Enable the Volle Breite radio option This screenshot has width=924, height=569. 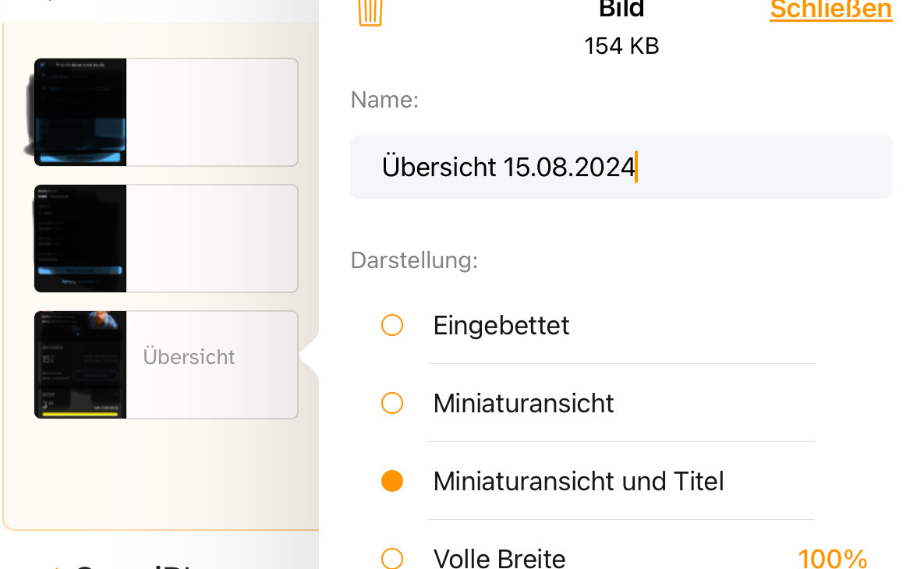pyautogui.click(x=392, y=558)
